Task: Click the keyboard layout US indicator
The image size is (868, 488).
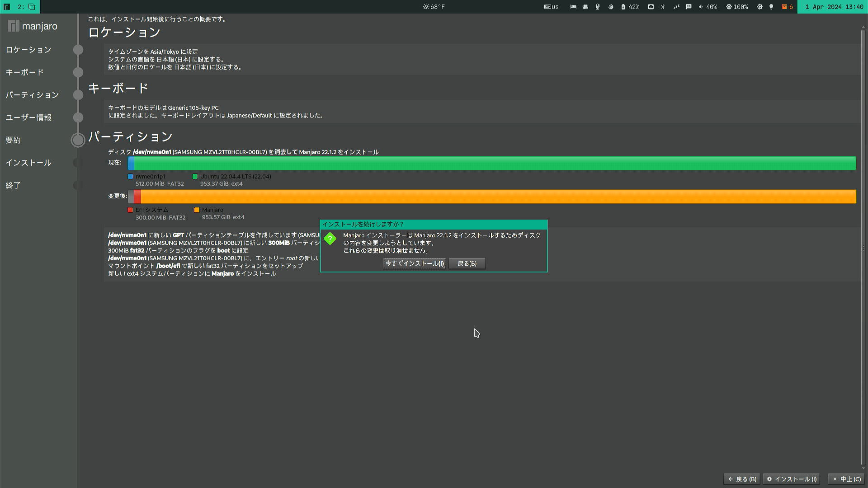Action: point(551,7)
